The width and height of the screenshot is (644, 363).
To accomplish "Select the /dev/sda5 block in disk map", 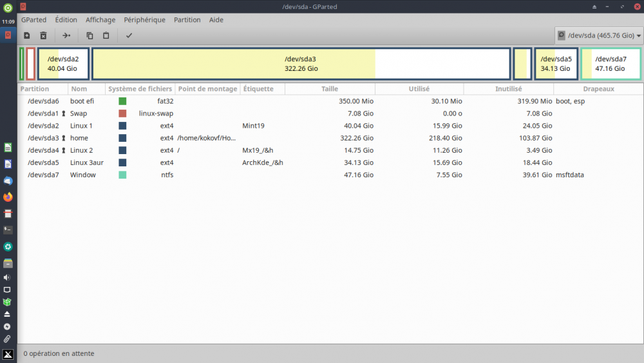I will tap(556, 64).
